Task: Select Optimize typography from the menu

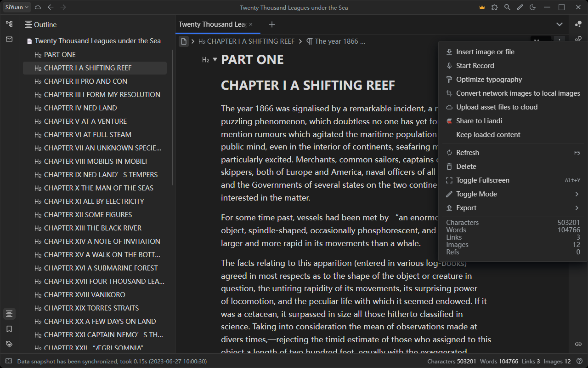Action: tap(488, 79)
